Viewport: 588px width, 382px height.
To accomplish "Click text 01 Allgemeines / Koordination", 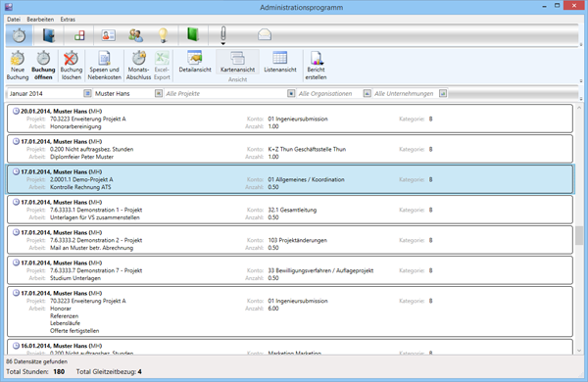I will tap(306, 179).
